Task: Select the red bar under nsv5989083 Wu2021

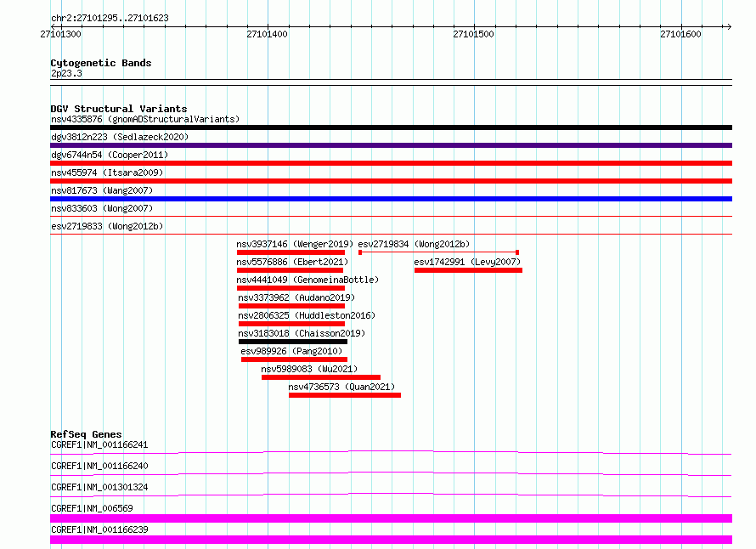Action: [321, 377]
